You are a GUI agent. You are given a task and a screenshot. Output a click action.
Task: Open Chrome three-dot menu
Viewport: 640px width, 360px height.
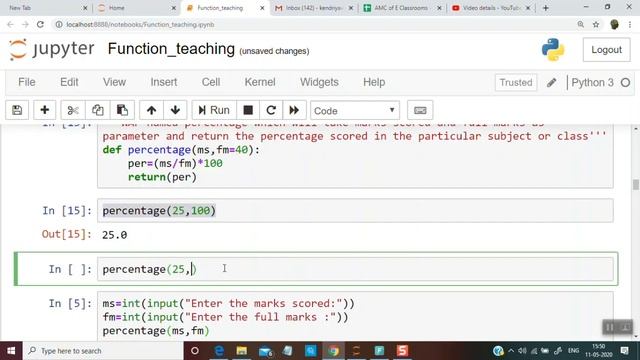630,24
